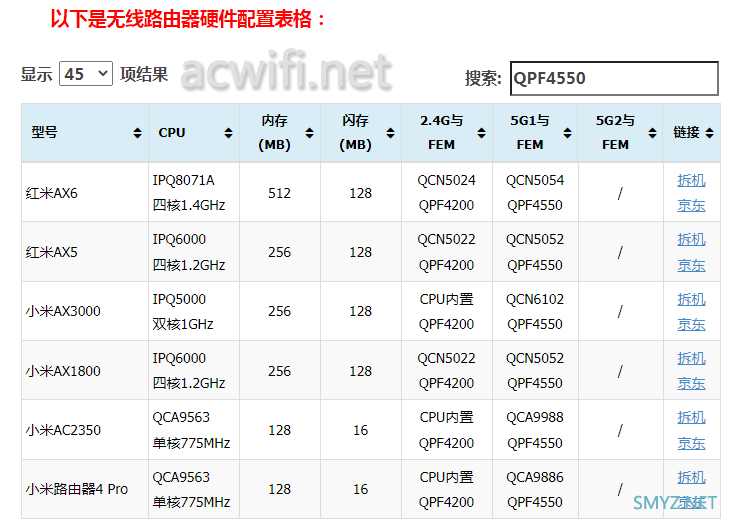
Task: Sort by 闪存(MB) column arrows
Action: [x=391, y=133]
